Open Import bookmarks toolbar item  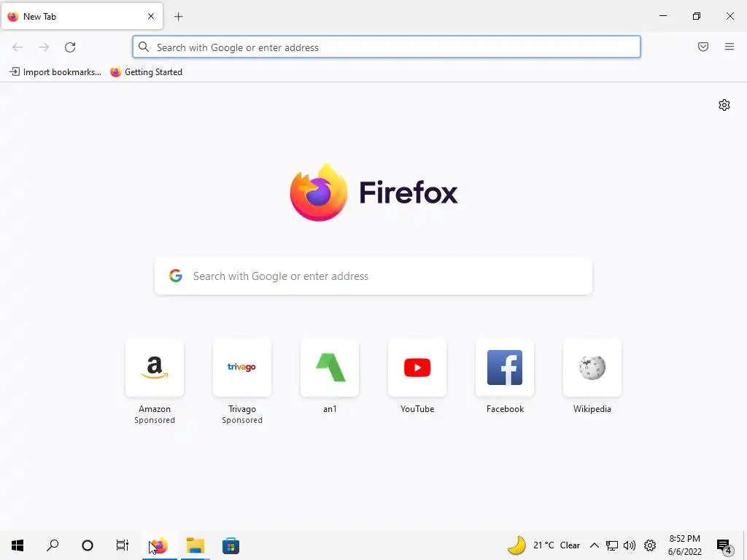click(55, 72)
